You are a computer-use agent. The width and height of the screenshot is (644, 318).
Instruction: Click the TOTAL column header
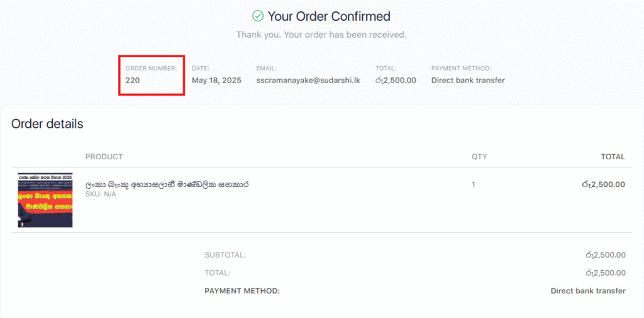point(613,157)
